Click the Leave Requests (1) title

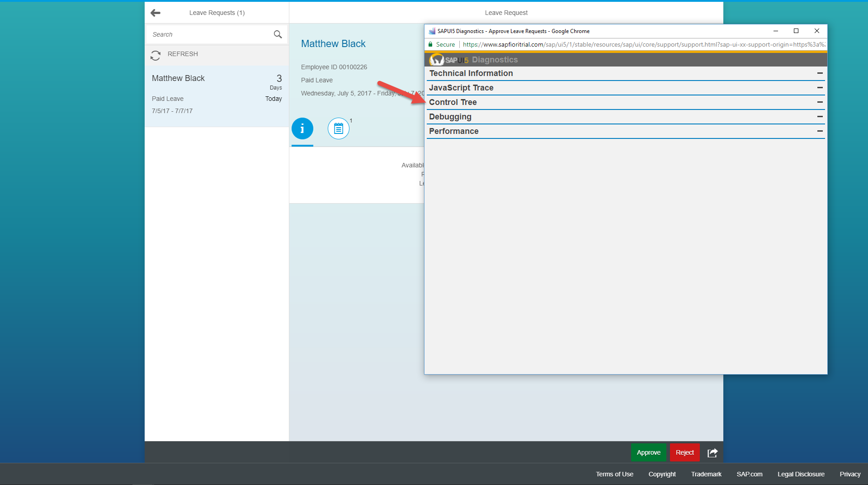(217, 13)
